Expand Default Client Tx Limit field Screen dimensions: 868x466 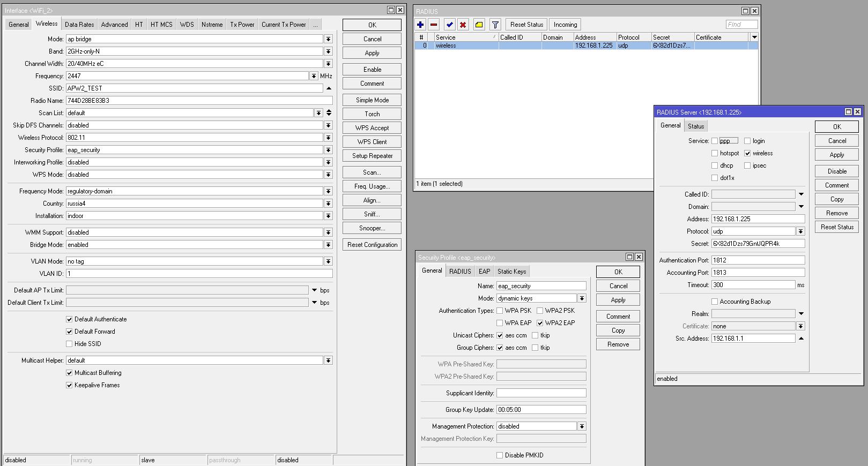coord(314,303)
